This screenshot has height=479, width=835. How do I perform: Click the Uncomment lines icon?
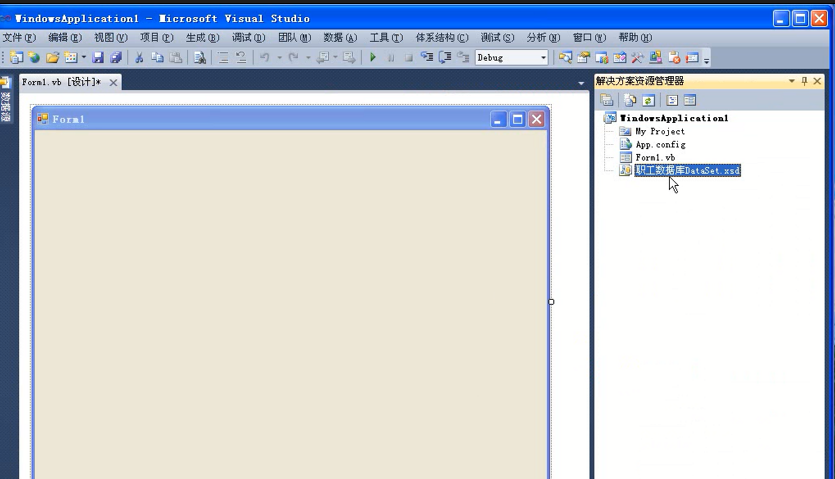pos(241,58)
